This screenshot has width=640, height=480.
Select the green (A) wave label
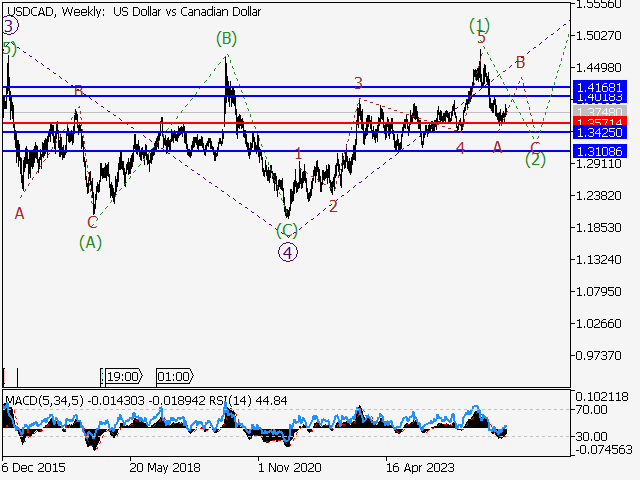[90, 241]
